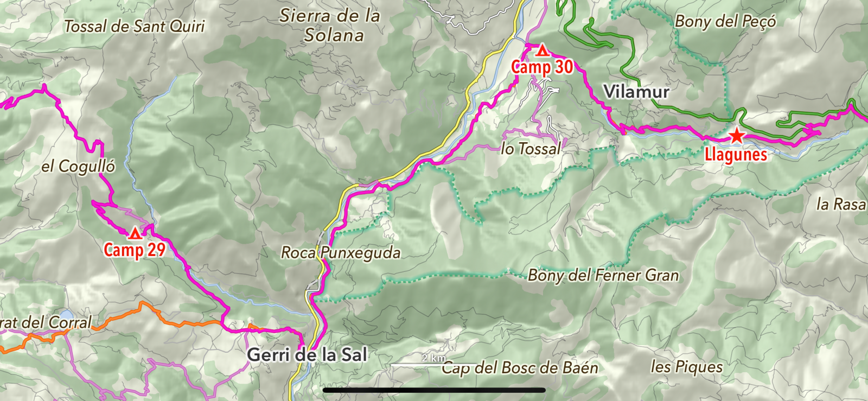
Task: Select the lo Tossal place label
Action: coord(531,149)
